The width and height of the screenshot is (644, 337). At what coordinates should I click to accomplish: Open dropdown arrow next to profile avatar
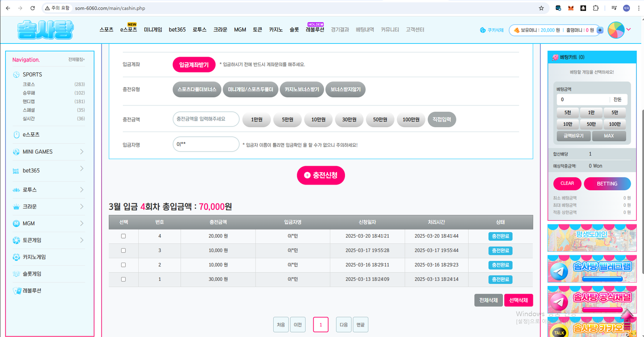click(x=629, y=29)
